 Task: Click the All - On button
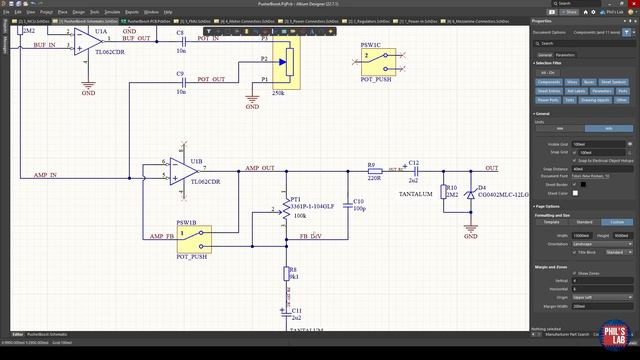pos(548,73)
